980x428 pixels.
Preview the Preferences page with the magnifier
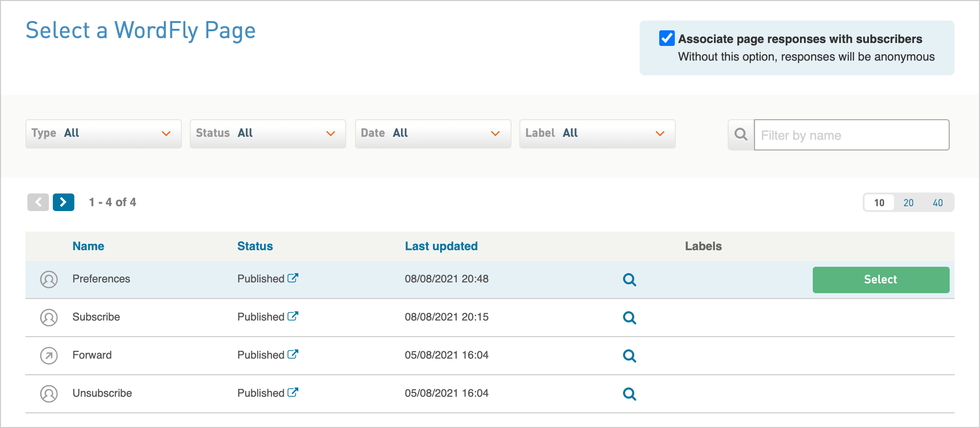click(629, 279)
